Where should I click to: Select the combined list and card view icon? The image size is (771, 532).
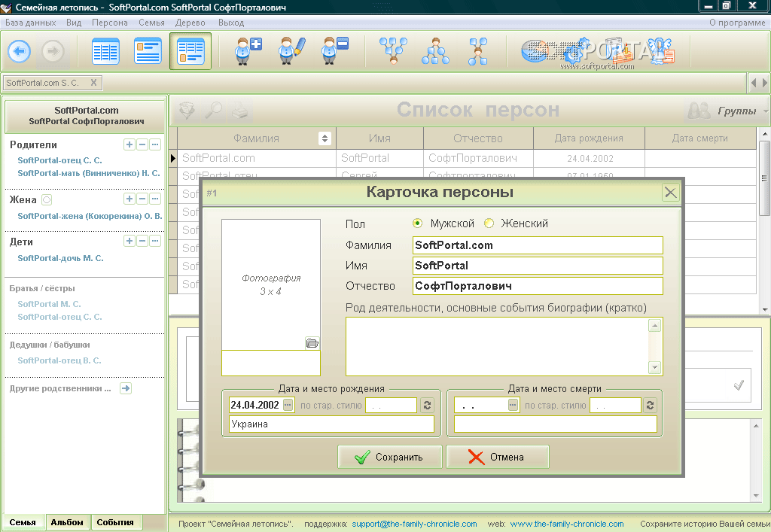pos(190,51)
